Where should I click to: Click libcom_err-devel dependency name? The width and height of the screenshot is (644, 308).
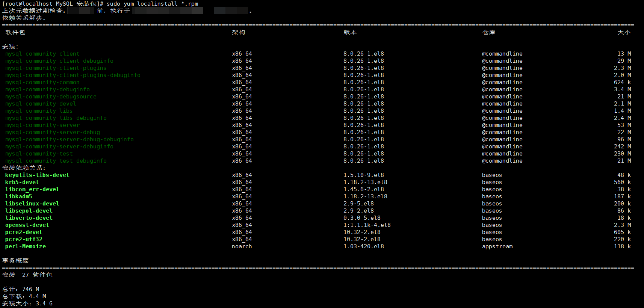pos(32,189)
